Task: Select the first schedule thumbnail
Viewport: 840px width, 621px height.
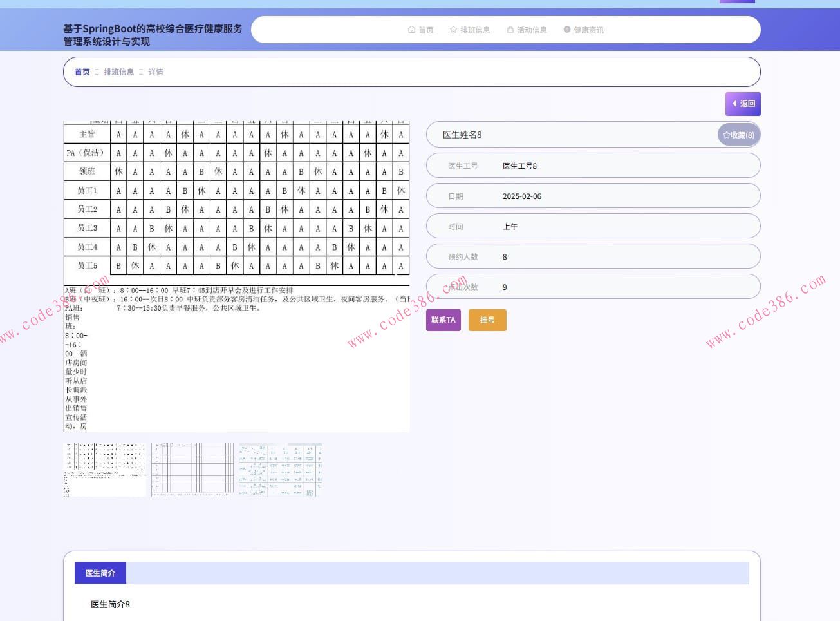Action: pos(105,470)
